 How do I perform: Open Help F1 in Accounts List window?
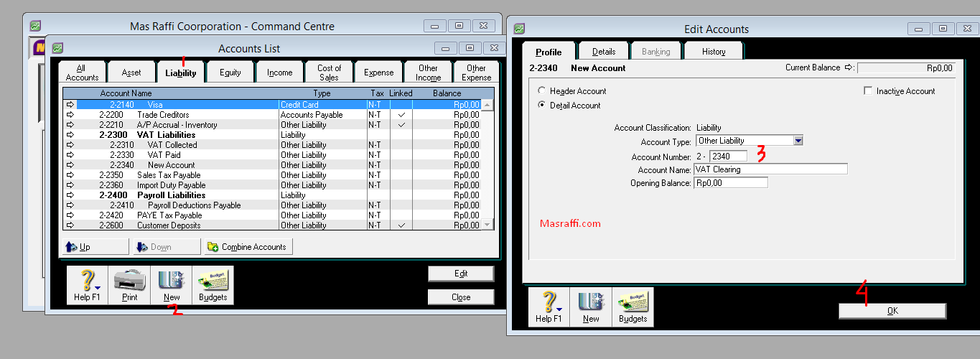tap(87, 285)
